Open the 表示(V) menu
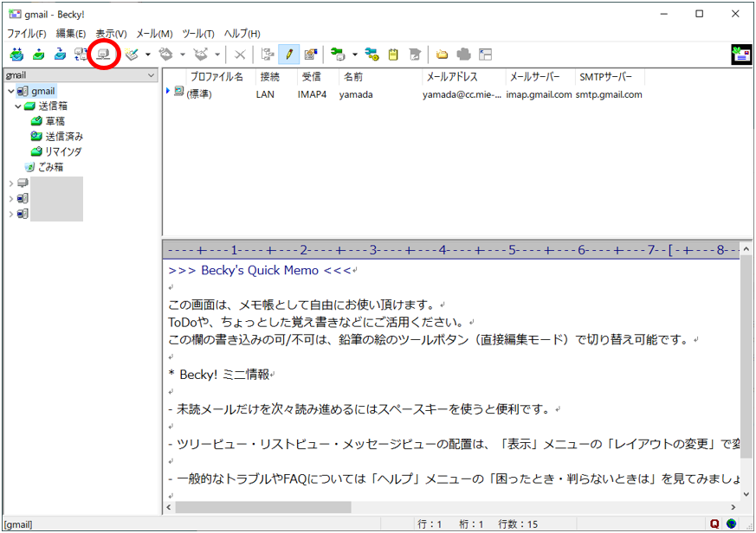The height and width of the screenshot is (533, 756). click(111, 34)
